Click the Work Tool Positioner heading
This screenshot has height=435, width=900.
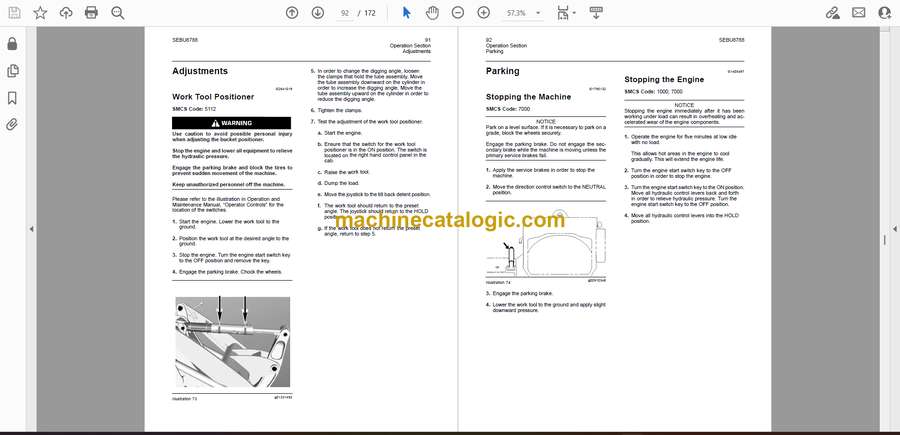click(213, 97)
